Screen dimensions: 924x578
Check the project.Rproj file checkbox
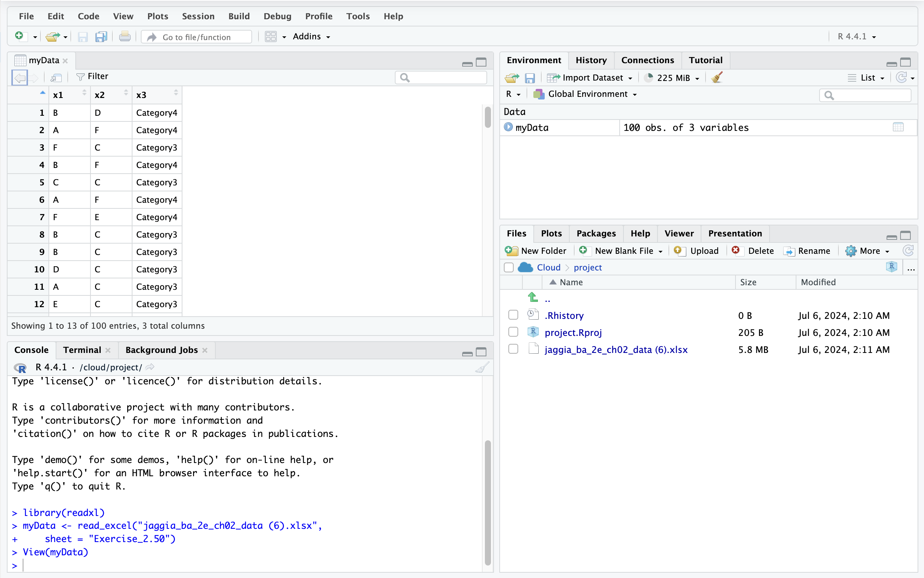pos(513,332)
